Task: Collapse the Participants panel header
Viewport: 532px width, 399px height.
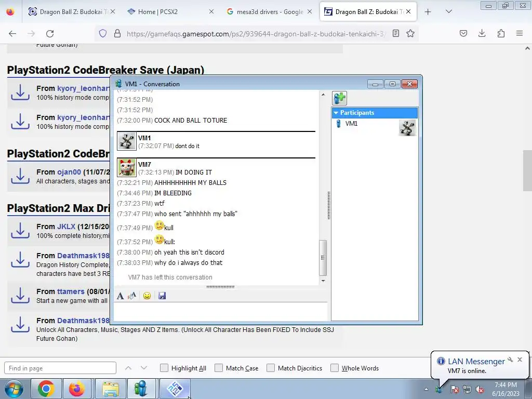Action: pyautogui.click(x=375, y=113)
